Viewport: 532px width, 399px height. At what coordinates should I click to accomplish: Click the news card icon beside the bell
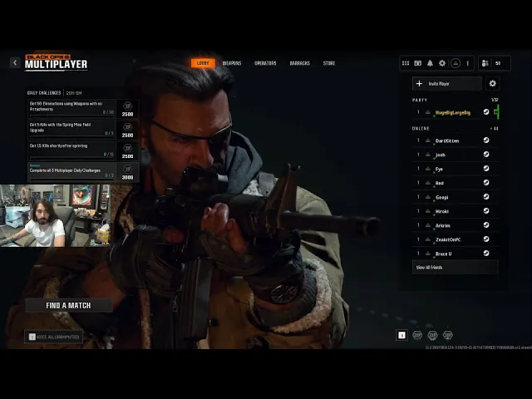417,63
